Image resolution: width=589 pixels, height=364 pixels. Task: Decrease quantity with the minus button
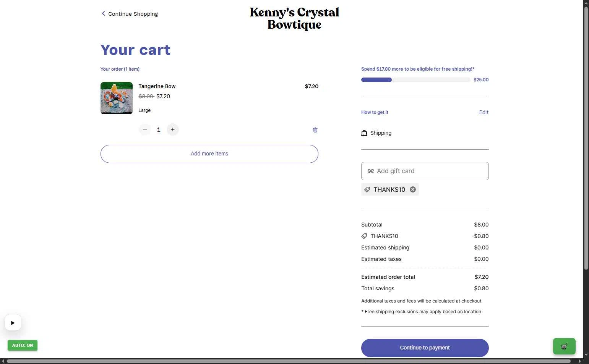[x=145, y=129]
